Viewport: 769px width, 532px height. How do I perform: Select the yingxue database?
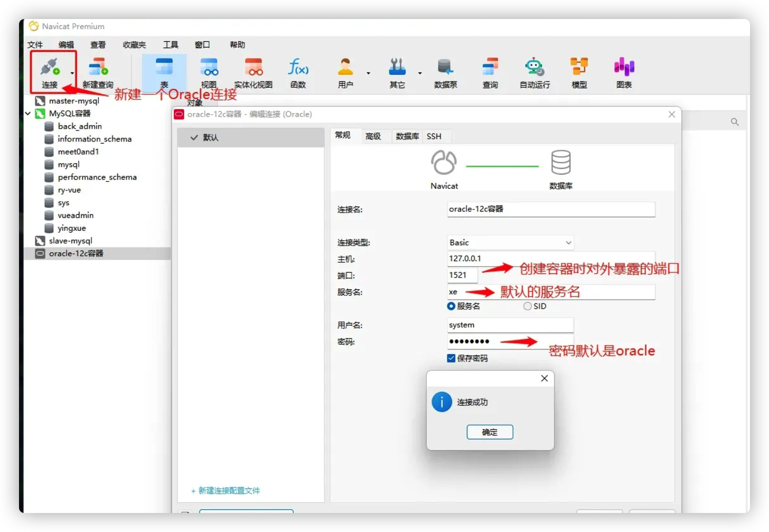72,228
